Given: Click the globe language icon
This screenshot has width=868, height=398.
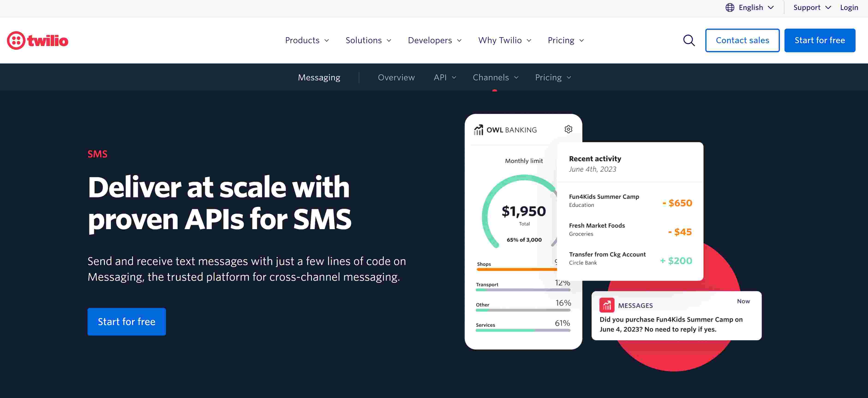Looking at the screenshot, I should click(x=730, y=7).
